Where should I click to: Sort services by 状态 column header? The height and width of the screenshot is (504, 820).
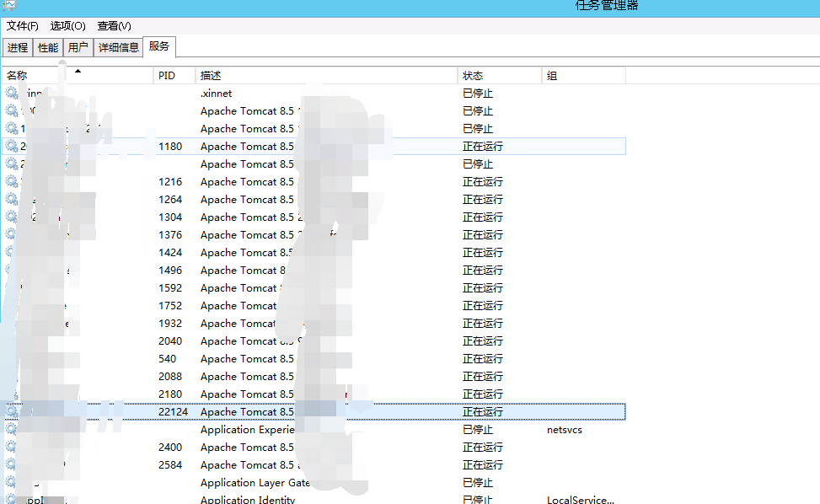[500, 76]
